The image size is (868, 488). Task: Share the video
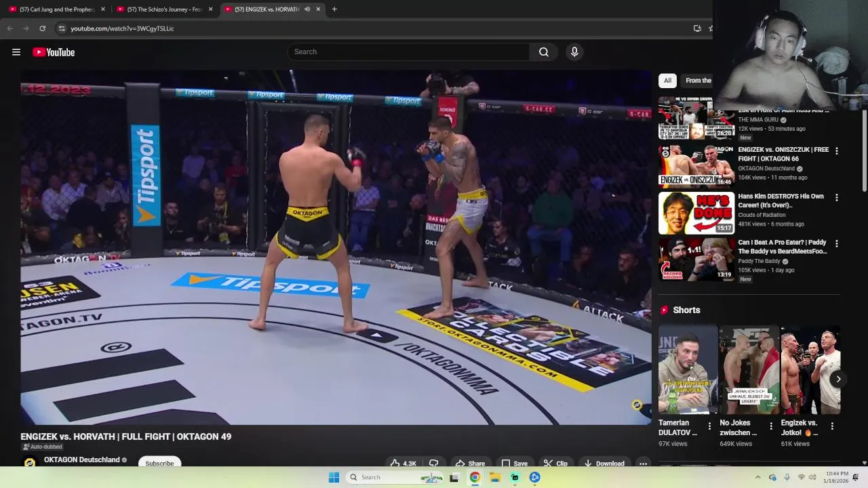[x=469, y=464]
